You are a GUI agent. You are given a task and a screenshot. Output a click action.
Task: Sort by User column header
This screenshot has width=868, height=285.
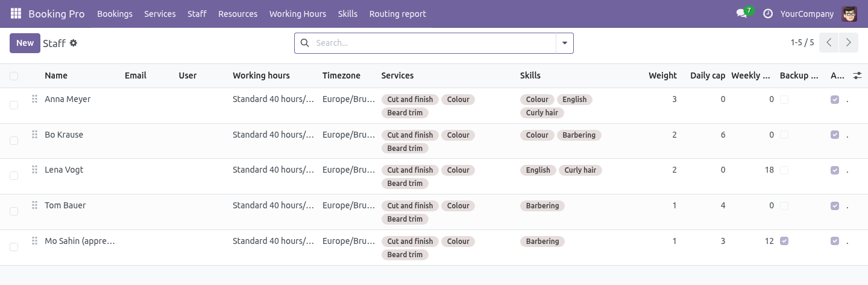coord(187,75)
